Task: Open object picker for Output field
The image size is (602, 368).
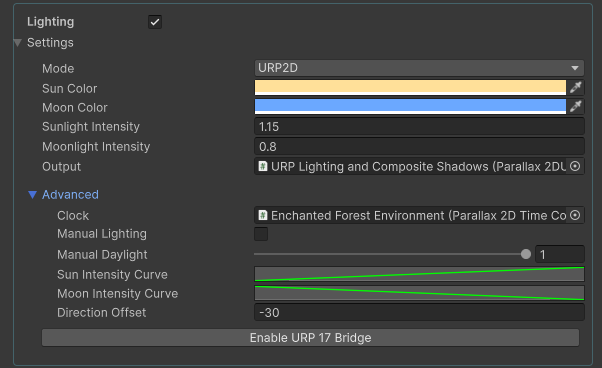Action: click(575, 166)
